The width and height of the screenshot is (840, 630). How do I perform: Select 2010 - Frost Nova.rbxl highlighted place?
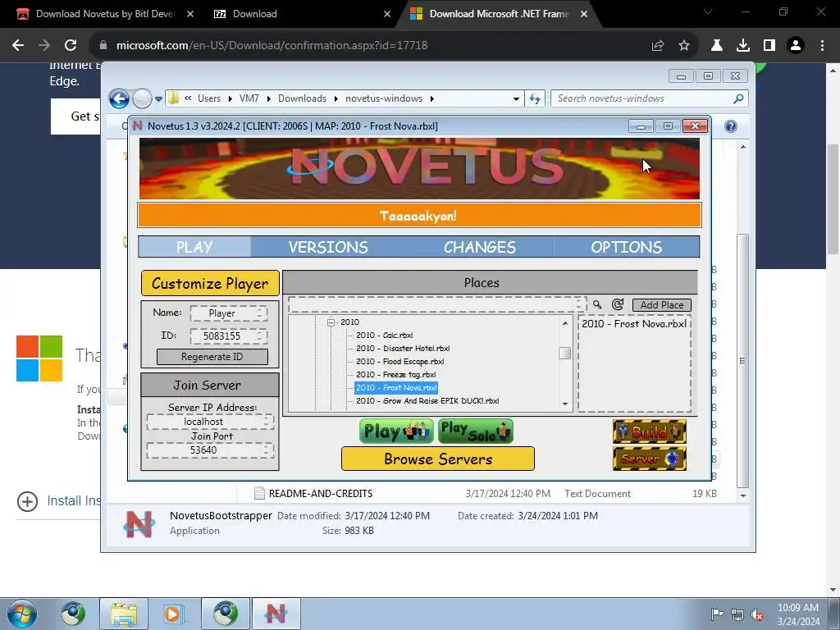tap(396, 388)
